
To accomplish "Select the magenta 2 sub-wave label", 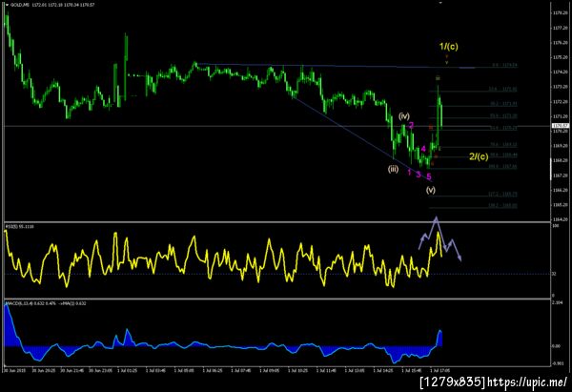I will point(411,126).
